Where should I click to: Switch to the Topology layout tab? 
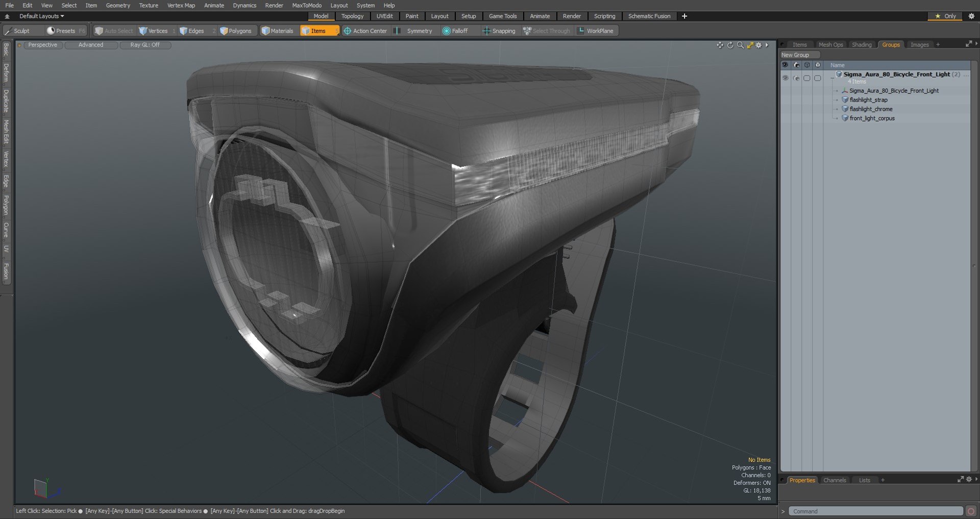click(352, 16)
